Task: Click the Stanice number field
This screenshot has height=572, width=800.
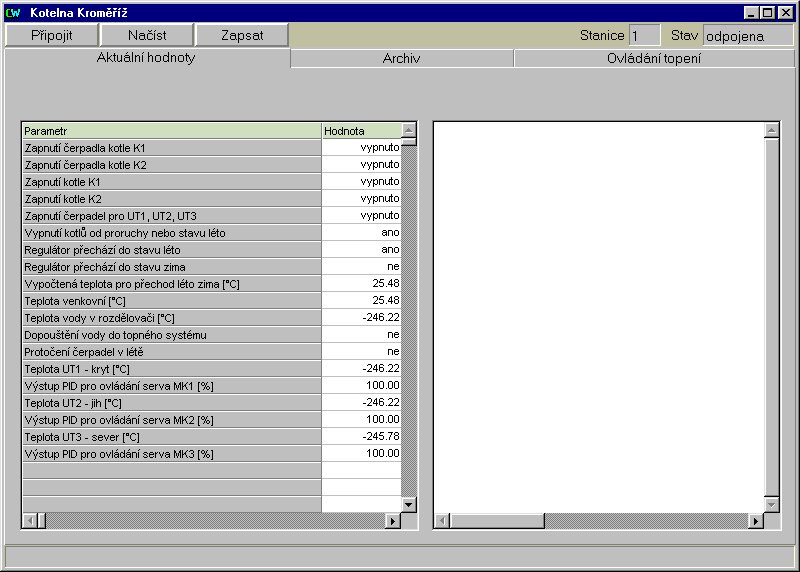Action: coord(643,36)
